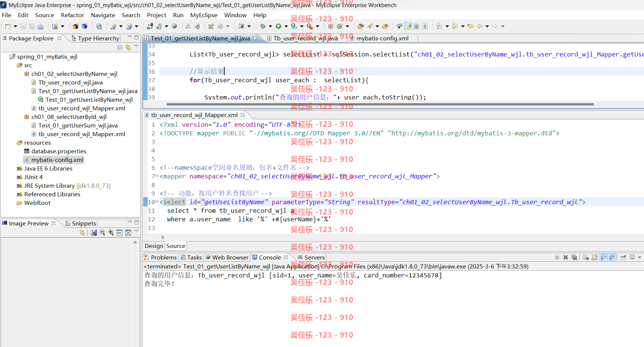Click Zoom to 100% in Image Preview

pyautogui.click(x=120, y=233)
